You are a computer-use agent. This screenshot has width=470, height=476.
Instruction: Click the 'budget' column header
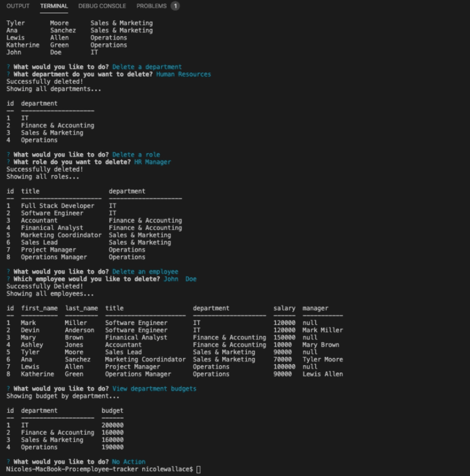(x=112, y=411)
